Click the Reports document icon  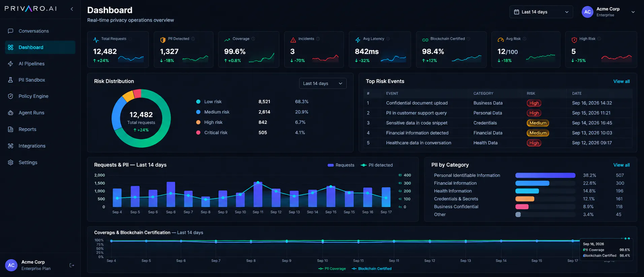pos(10,129)
